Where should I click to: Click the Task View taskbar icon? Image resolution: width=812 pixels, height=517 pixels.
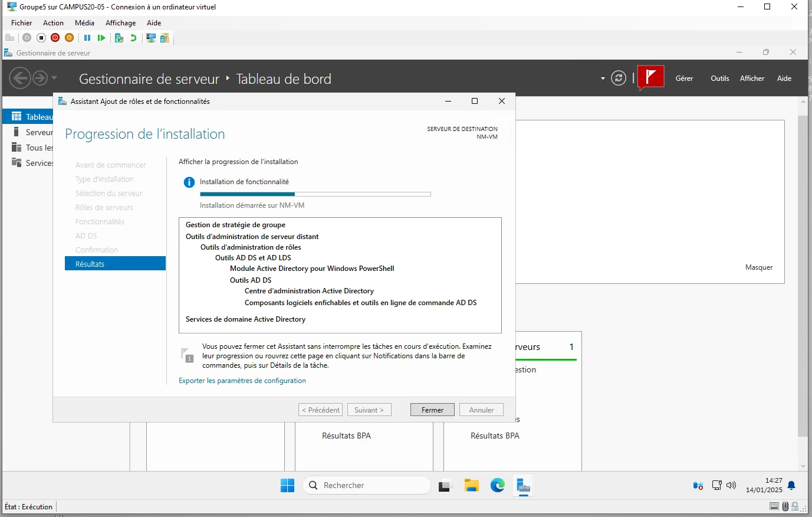pos(445,486)
